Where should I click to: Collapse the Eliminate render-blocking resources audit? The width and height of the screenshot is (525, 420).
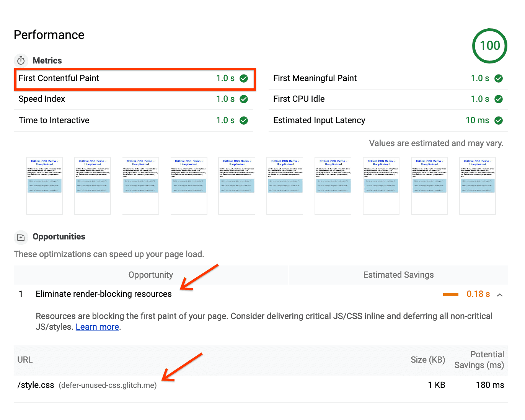(x=500, y=295)
